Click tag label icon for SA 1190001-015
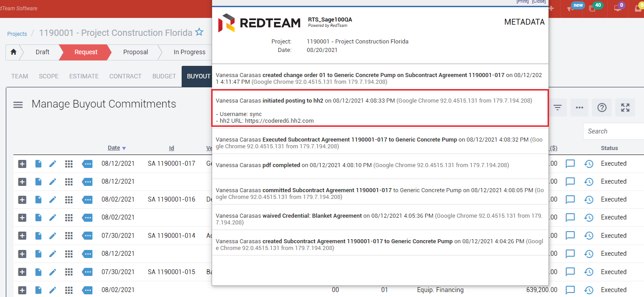 click(x=87, y=272)
